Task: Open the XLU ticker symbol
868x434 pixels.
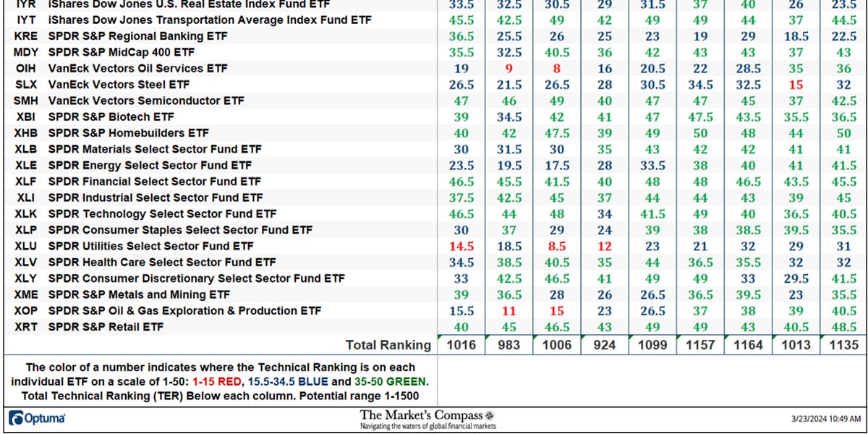Action: point(24,246)
